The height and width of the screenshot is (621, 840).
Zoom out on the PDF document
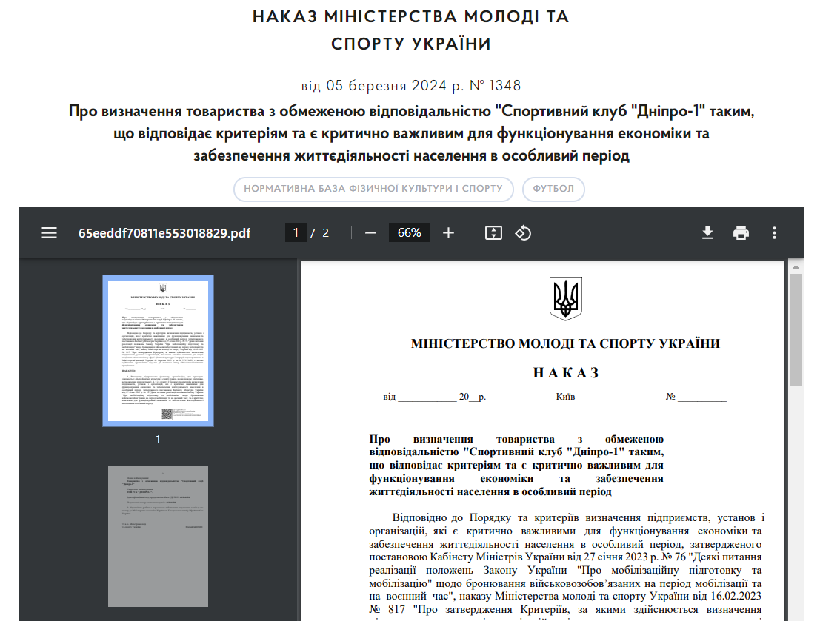370,232
